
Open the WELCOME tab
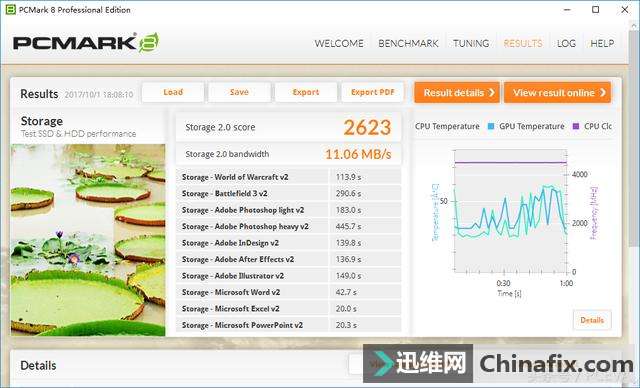tap(339, 43)
